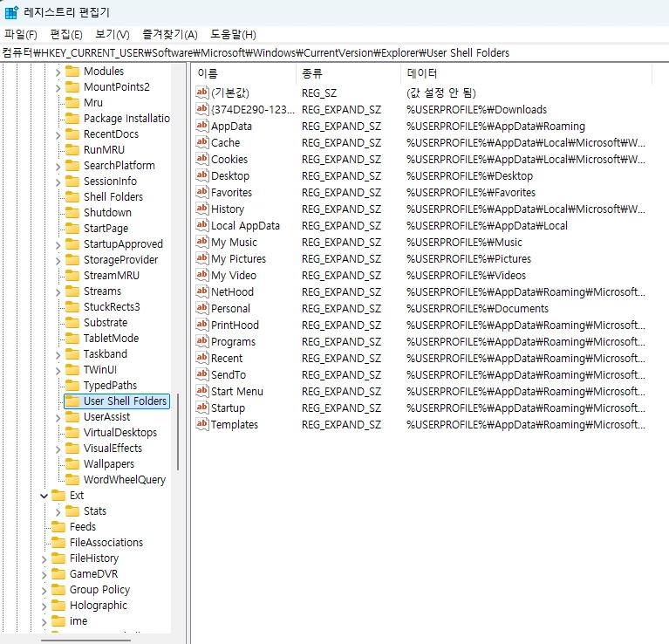Select the FileAssociations tree key

coord(106,543)
